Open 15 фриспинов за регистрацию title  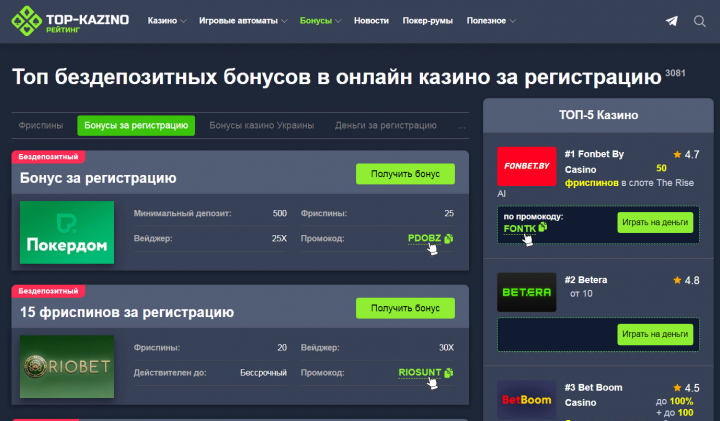[x=127, y=312]
